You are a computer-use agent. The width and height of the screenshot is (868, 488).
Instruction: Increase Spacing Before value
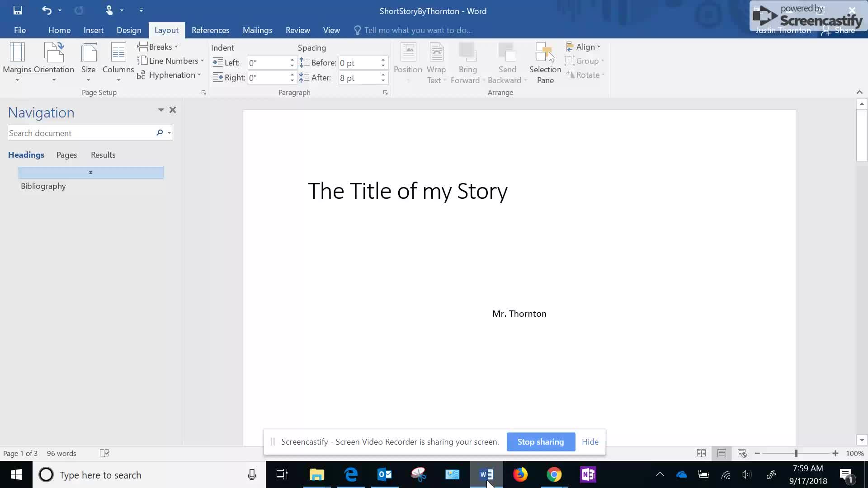[383, 60]
